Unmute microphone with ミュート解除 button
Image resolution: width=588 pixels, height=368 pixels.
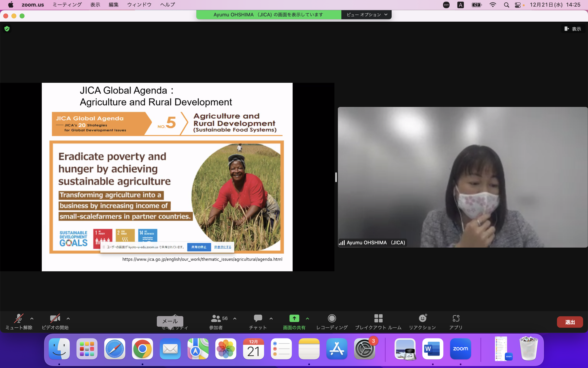pos(19,322)
